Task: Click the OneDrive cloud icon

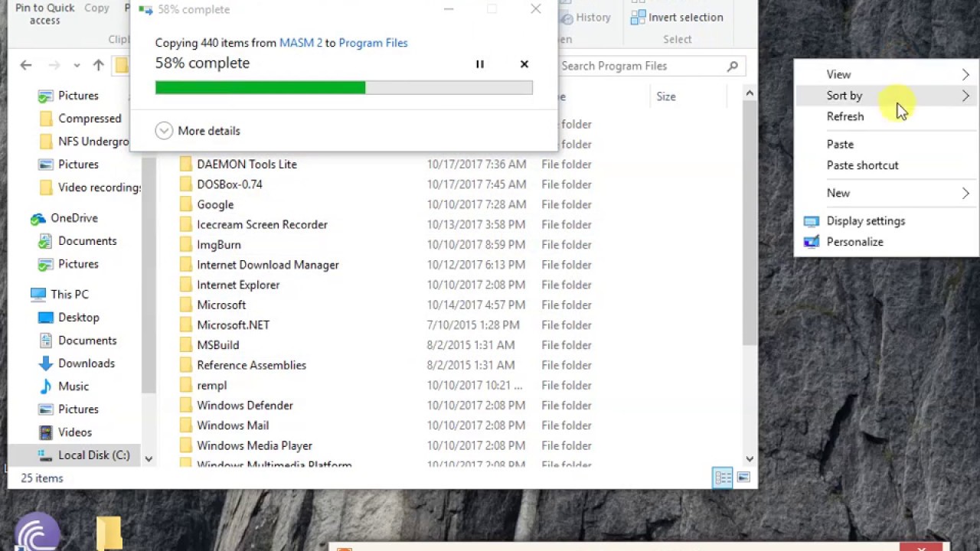Action: pyautogui.click(x=38, y=219)
